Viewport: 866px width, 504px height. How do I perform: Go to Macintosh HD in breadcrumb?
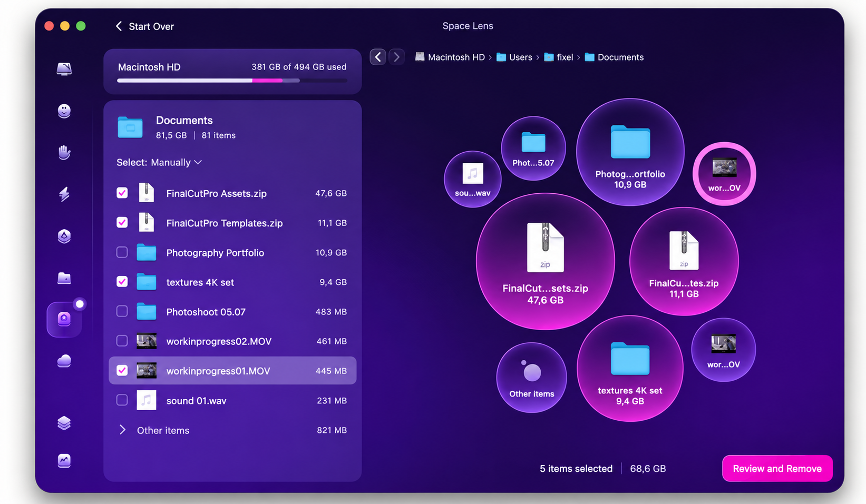[x=450, y=57]
